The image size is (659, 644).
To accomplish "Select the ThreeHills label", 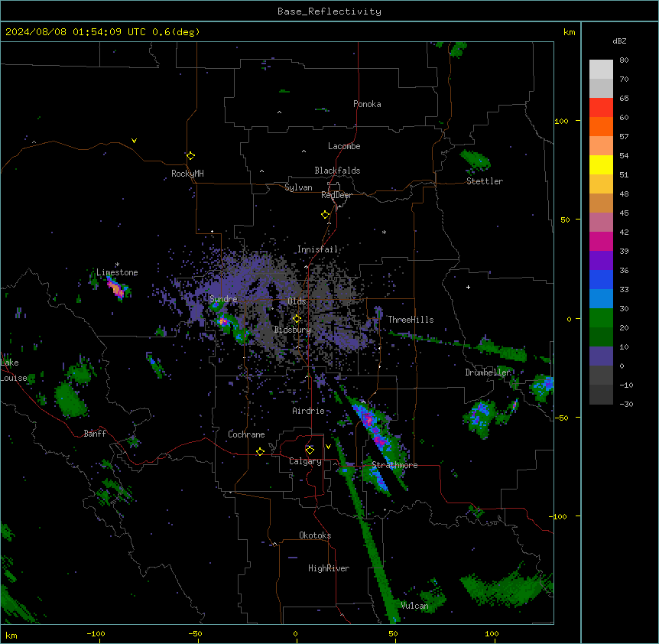I will coord(411,320).
